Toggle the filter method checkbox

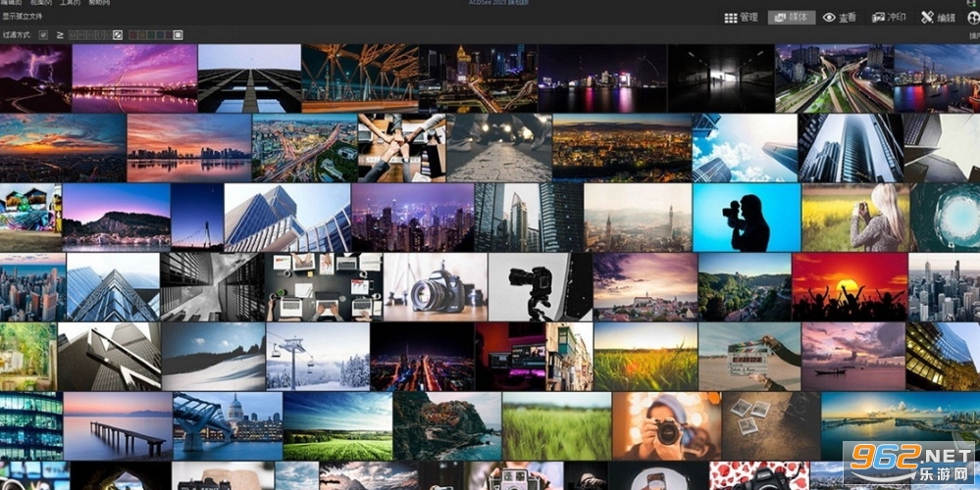43,35
